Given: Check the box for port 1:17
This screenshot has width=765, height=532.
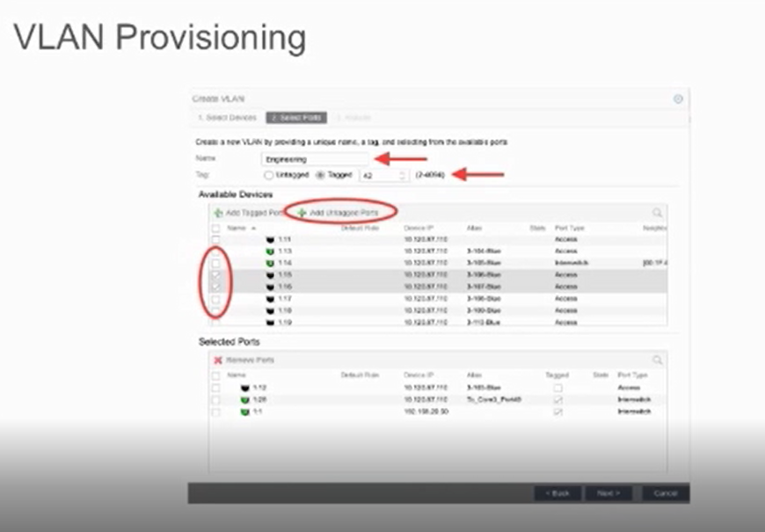Looking at the screenshot, I should click(215, 299).
